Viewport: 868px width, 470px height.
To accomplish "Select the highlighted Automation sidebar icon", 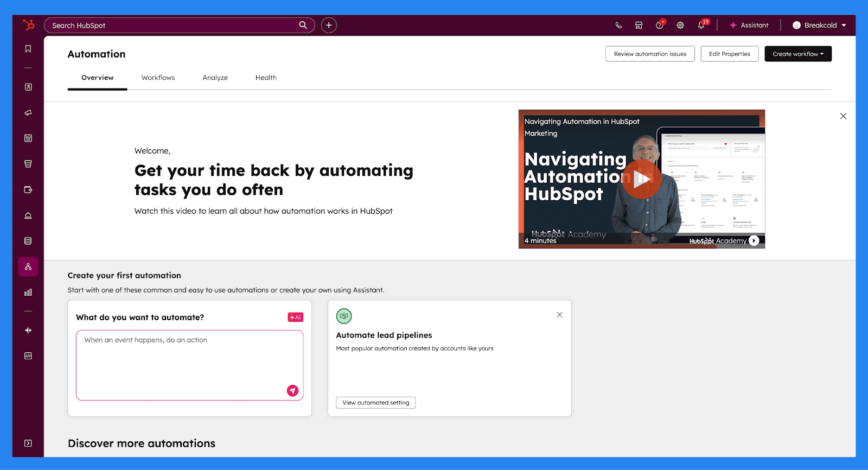I will [x=28, y=266].
